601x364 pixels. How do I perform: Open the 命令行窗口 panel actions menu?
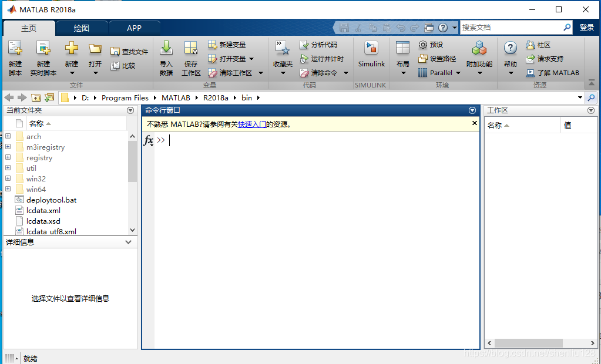(472, 110)
